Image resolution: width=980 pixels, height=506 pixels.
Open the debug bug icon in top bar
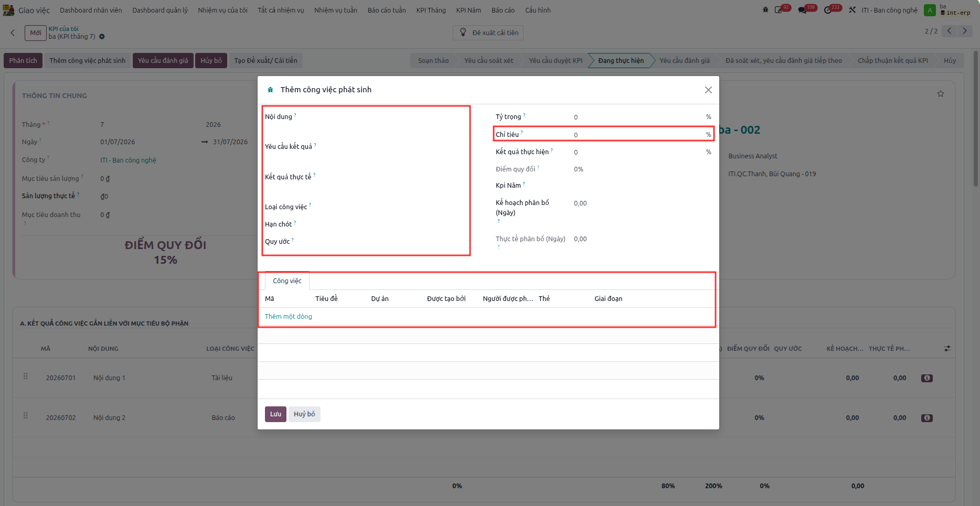(x=765, y=10)
